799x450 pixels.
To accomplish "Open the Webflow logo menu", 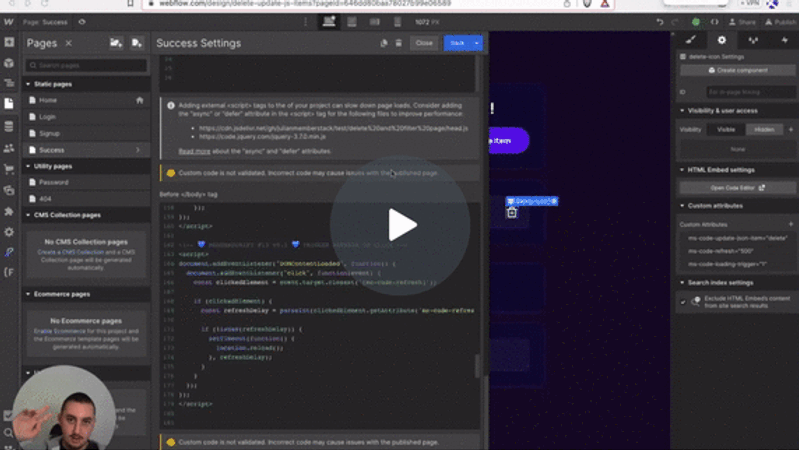I will [x=9, y=22].
